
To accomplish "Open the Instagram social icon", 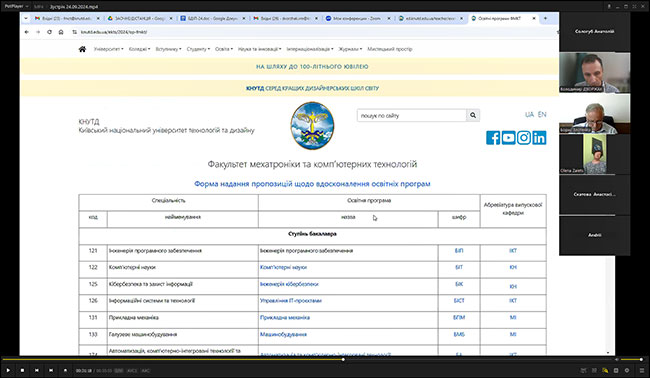I will point(524,138).
